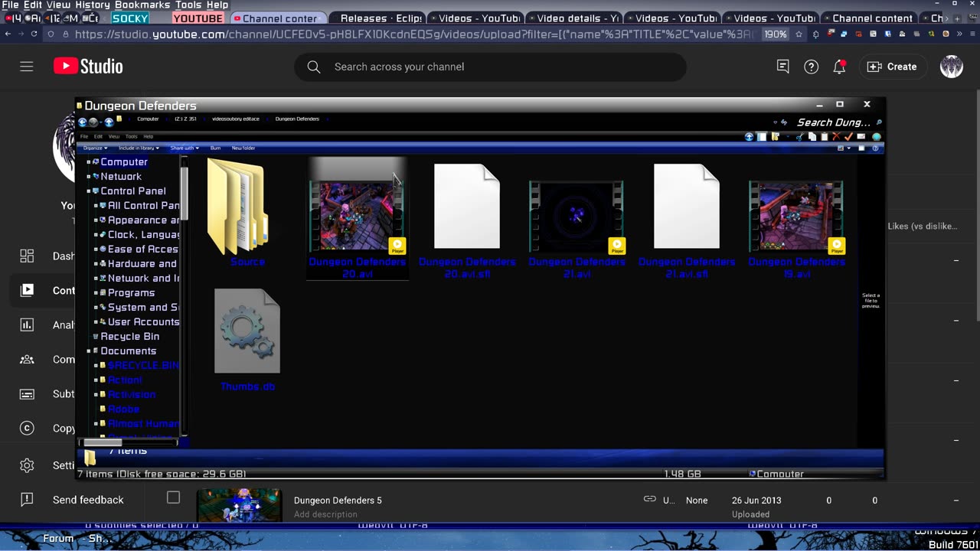This screenshot has width=980, height=551.
Task: Open the Explorer View menu
Action: pyautogui.click(x=114, y=136)
